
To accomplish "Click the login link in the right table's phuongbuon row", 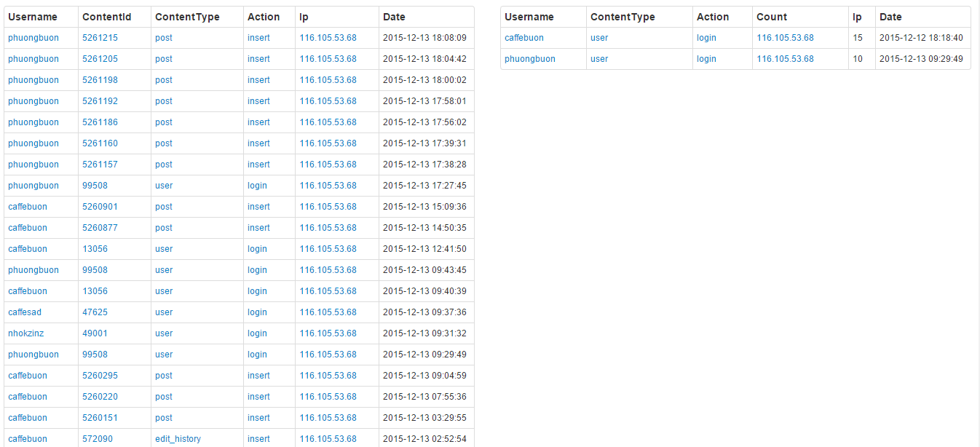I will (x=706, y=59).
